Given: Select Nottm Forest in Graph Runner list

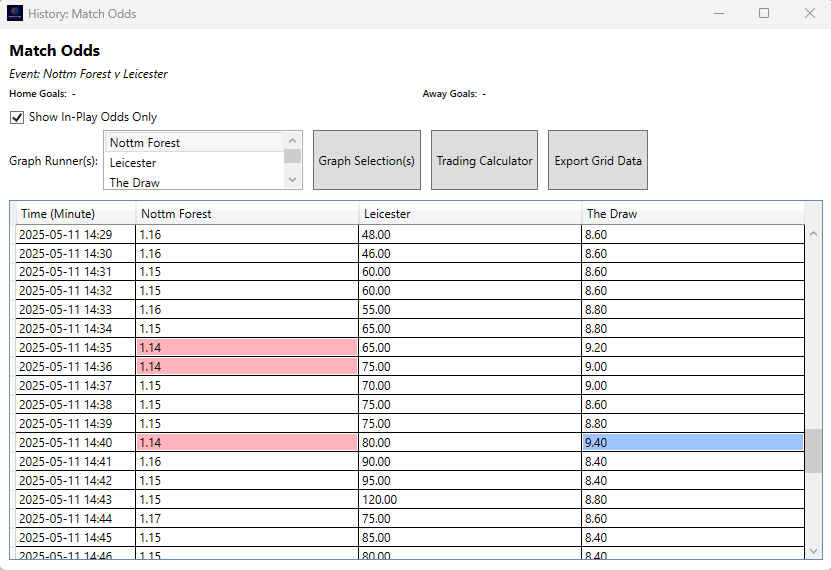Looking at the screenshot, I should click(x=194, y=142).
